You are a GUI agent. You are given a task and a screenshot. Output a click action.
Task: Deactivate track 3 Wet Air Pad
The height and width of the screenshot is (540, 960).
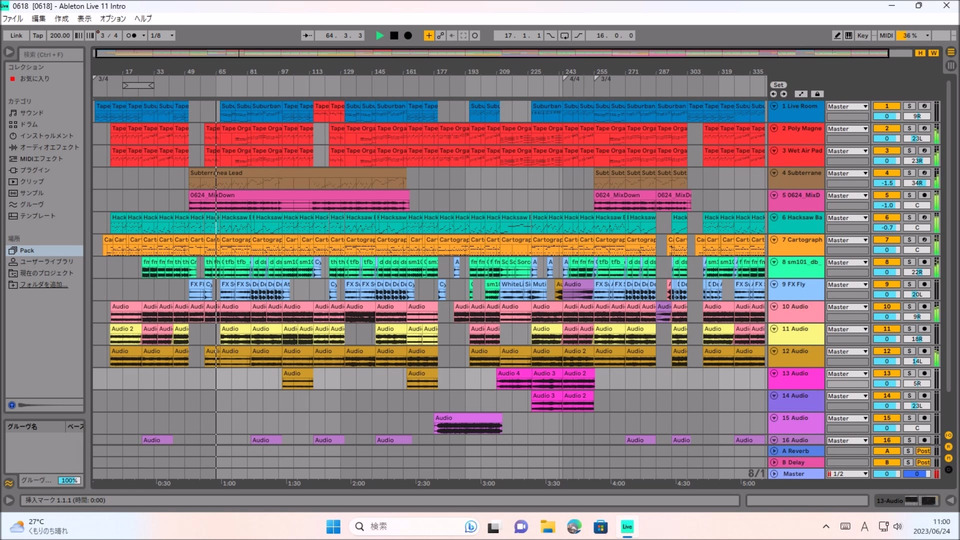coord(886,151)
